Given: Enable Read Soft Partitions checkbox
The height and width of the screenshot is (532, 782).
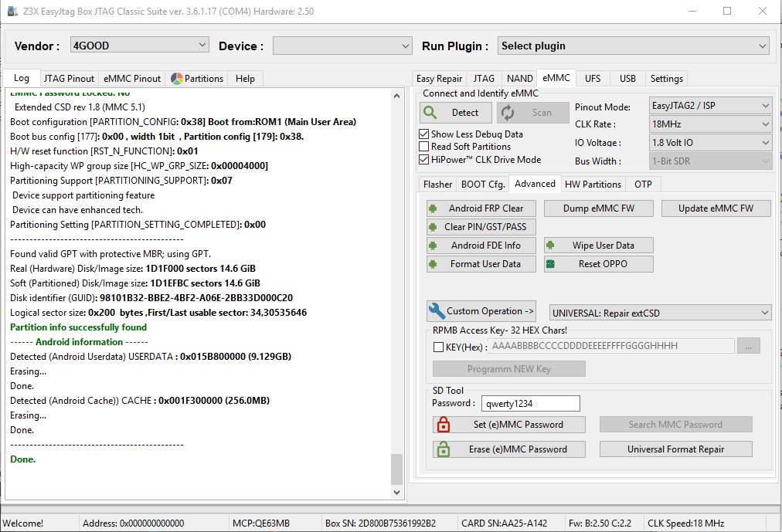Looking at the screenshot, I should (424, 147).
